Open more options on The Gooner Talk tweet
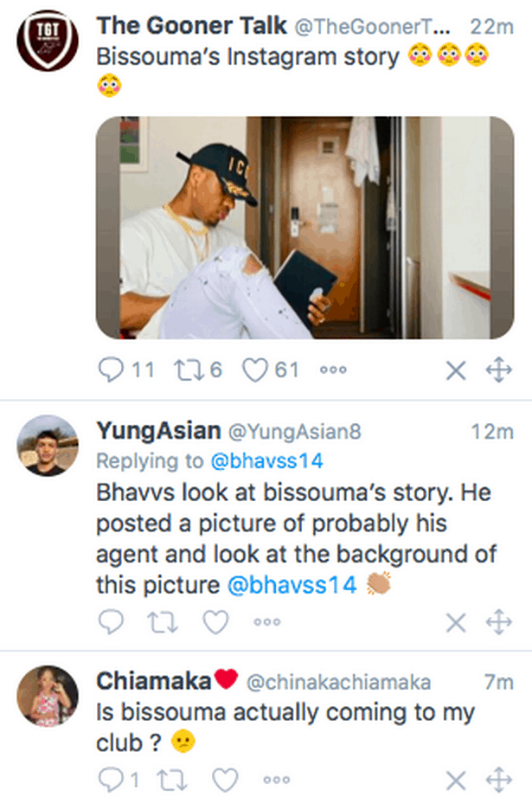Screen dimensions: 532x810 (333, 370)
